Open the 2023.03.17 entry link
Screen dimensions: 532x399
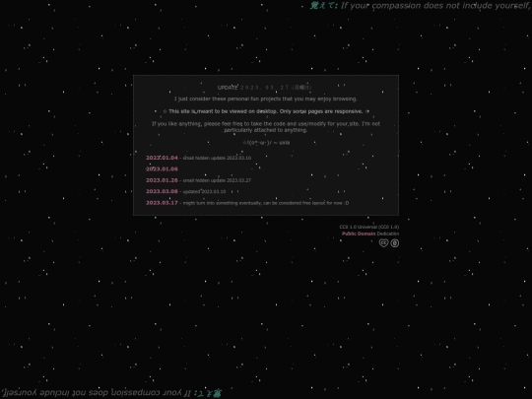(162, 203)
